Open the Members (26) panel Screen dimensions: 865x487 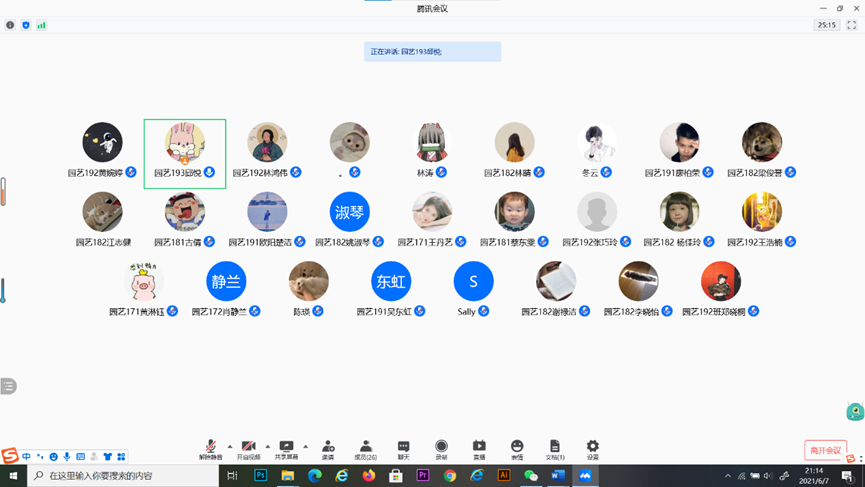[x=366, y=447]
